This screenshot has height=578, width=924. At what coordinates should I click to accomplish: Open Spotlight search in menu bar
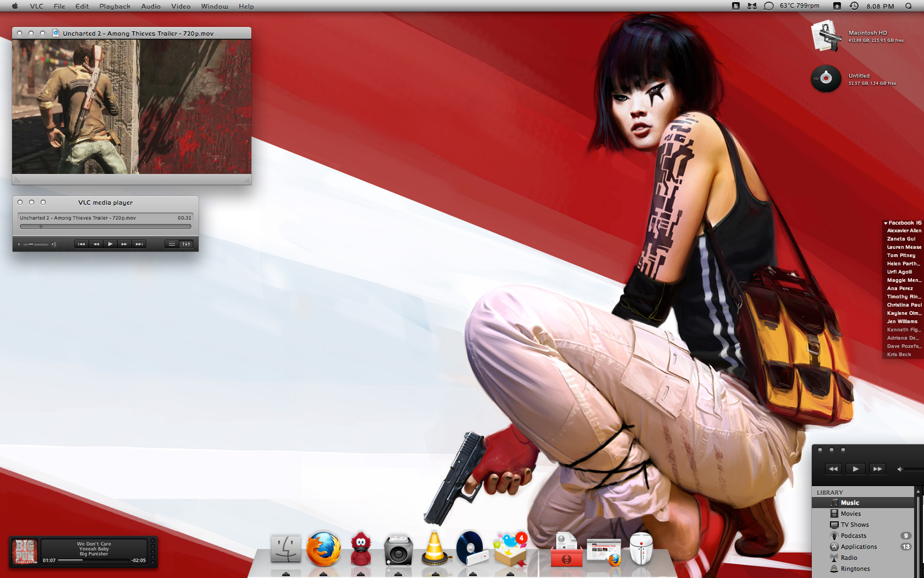[908, 6]
